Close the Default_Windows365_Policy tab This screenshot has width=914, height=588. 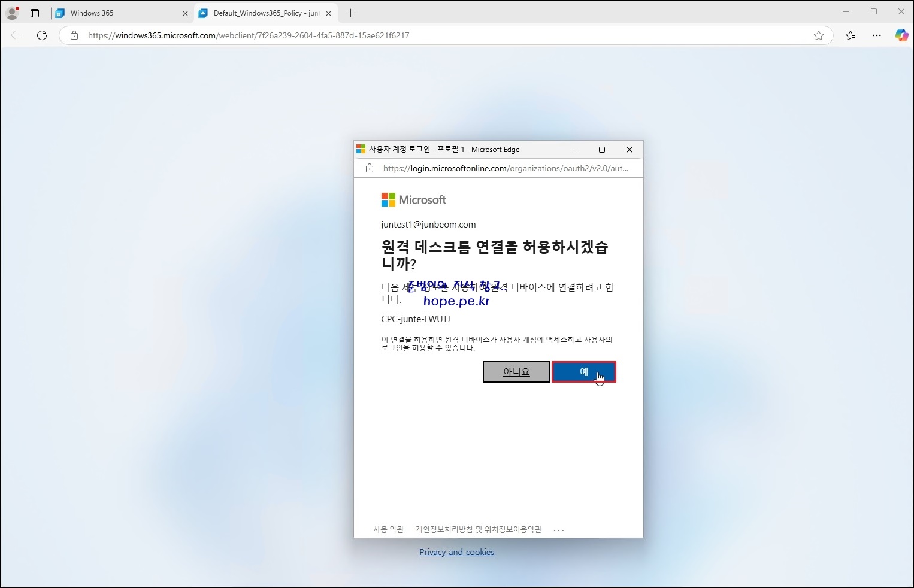(x=328, y=13)
